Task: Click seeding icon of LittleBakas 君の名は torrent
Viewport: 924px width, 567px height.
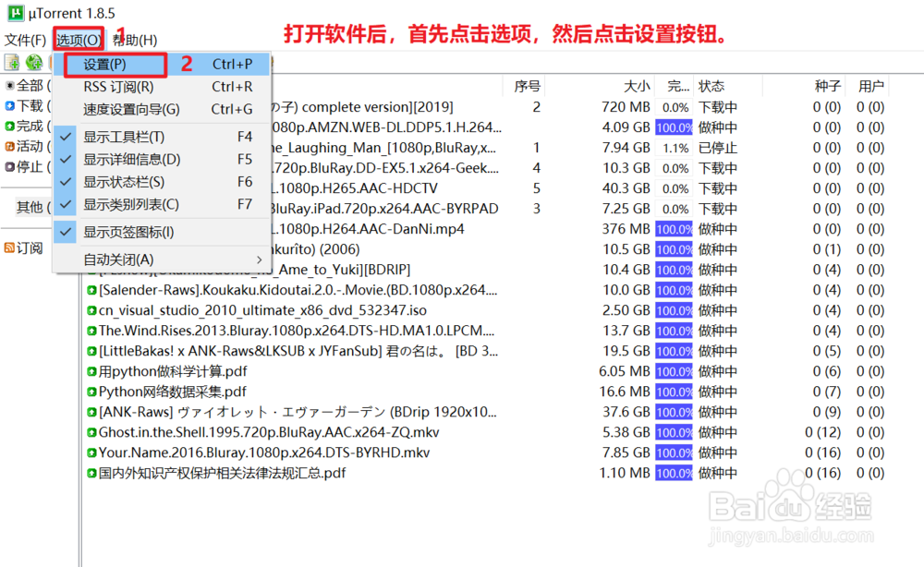Action: (x=91, y=352)
